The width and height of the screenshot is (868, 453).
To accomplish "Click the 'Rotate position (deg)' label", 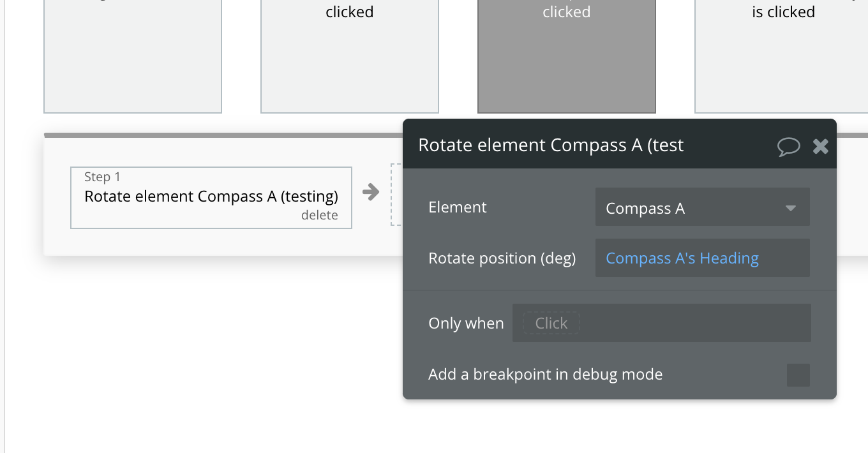I will [x=502, y=258].
